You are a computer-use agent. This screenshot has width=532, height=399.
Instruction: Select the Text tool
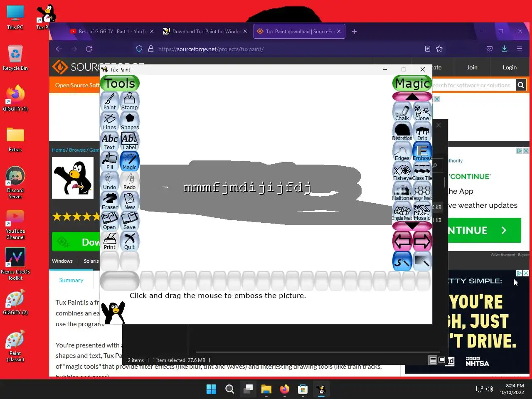110,141
